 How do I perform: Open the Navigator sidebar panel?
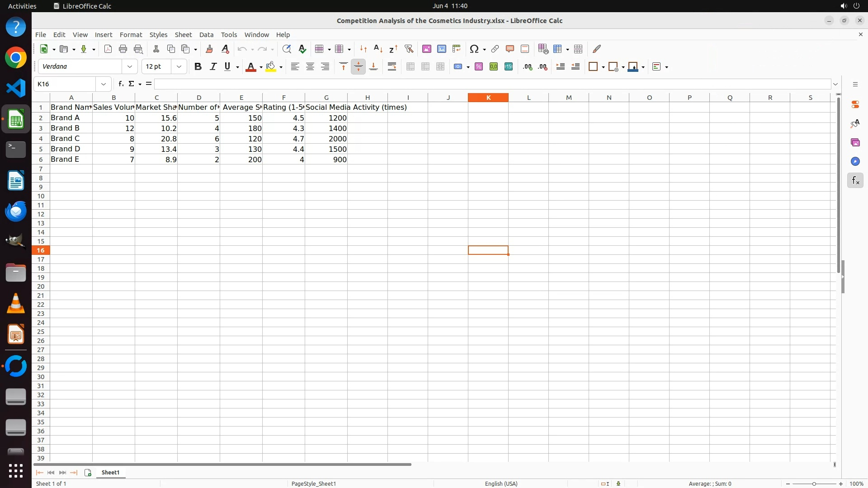click(855, 162)
